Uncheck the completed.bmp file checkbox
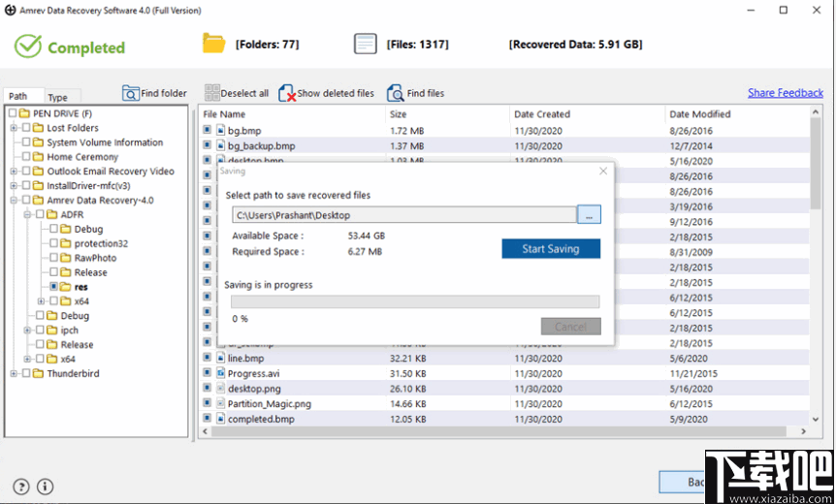Viewport: 836px width, 504px height. pos(208,419)
